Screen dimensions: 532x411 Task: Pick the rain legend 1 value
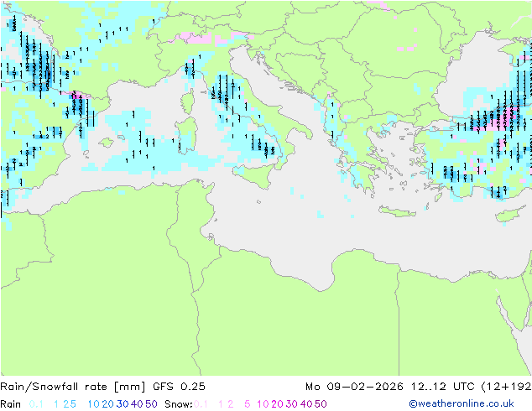[56, 404]
